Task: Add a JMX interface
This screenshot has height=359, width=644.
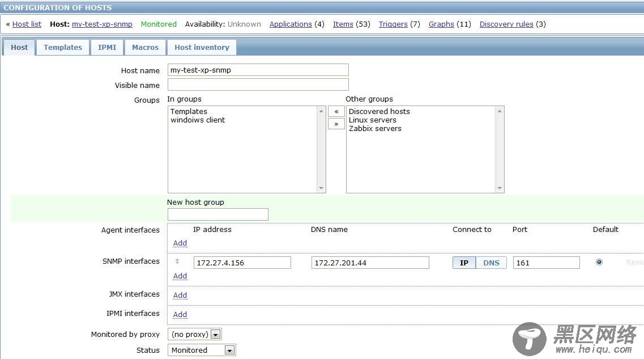Action: pos(180,295)
